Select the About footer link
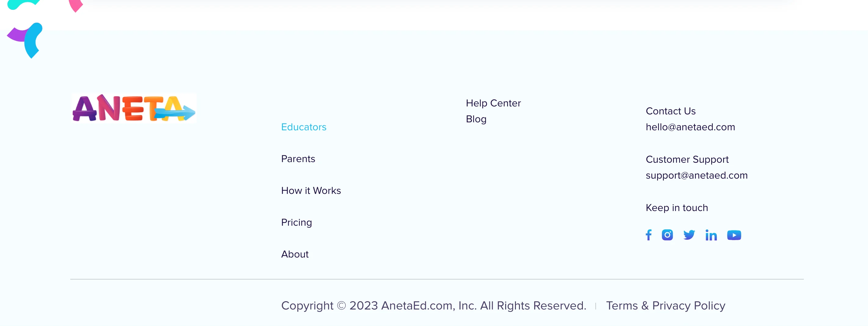The height and width of the screenshot is (326, 868). tap(295, 254)
